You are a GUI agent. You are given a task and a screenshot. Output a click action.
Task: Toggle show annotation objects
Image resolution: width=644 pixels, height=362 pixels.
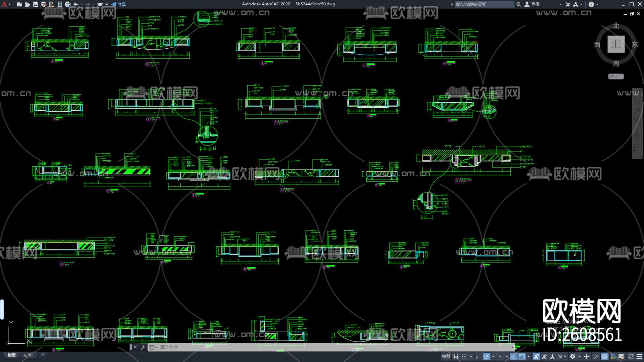[x=536, y=357]
